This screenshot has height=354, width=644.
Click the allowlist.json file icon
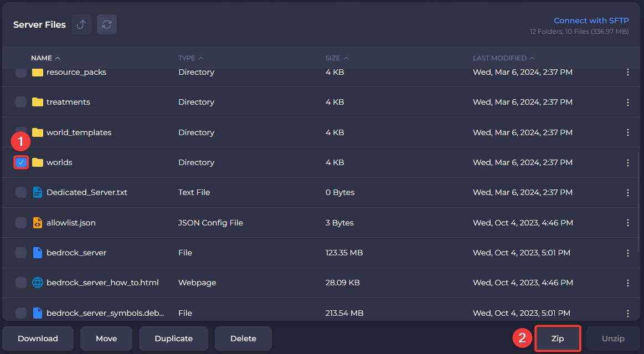(x=37, y=223)
